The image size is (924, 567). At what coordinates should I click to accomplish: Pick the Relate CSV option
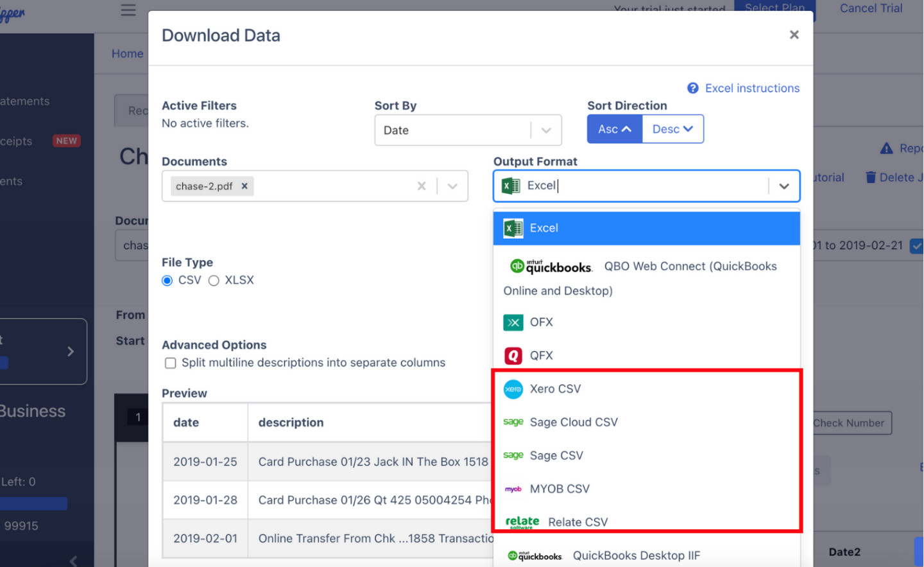(x=646, y=523)
